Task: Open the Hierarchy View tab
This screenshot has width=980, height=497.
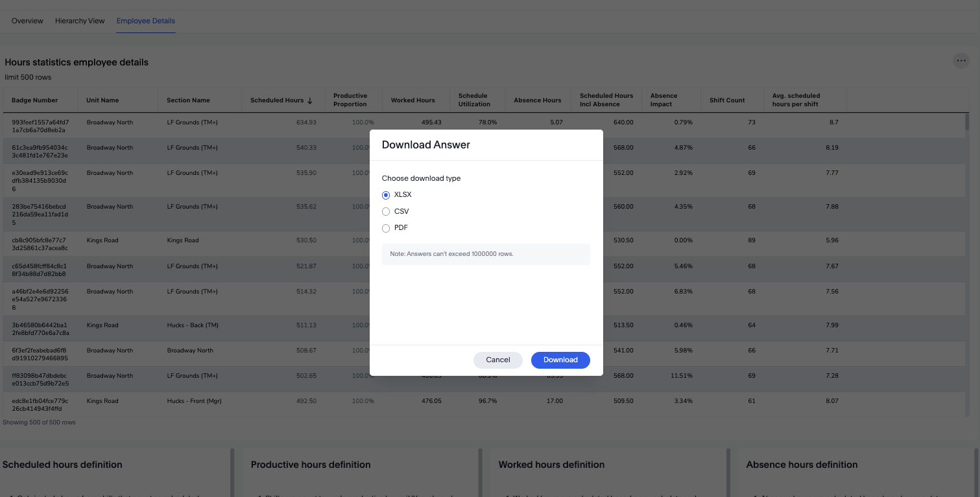Action: click(x=80, y=21)
